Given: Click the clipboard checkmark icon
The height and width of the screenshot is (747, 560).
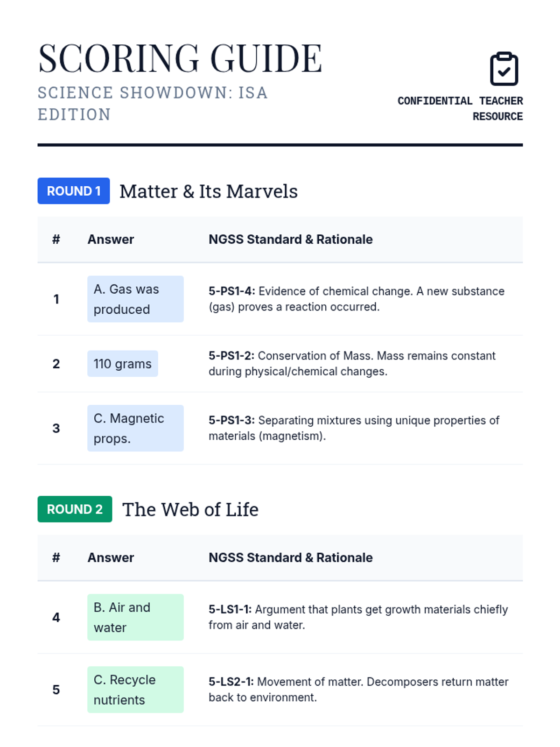Looking at the screenshot, I should (x=504, y=69).
